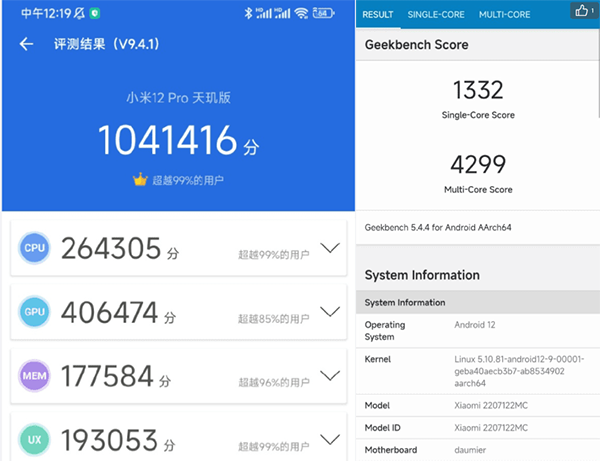600x461 pixels.
Task: Tap the total score 1041416
Action: click(168, 140)
